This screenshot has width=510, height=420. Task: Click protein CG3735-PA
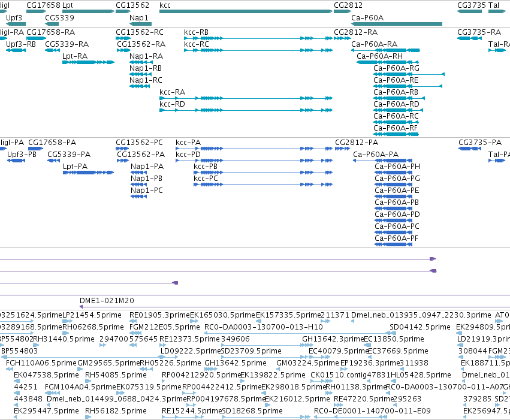[480, 143]
